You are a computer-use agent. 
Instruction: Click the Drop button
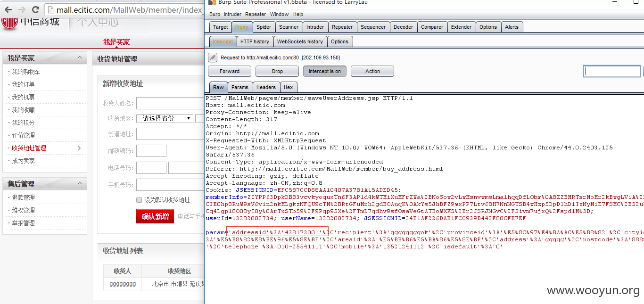tap(277, 71)
